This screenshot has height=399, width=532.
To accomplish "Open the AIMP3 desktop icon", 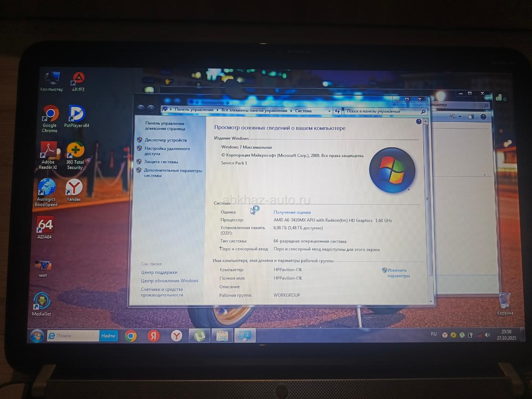I will (78, 79).
